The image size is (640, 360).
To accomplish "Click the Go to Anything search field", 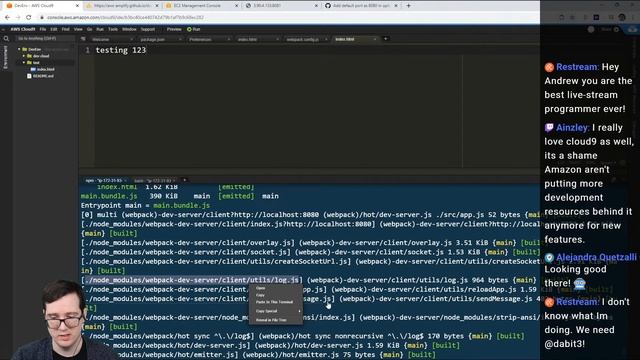I will (x=45, y=38).
